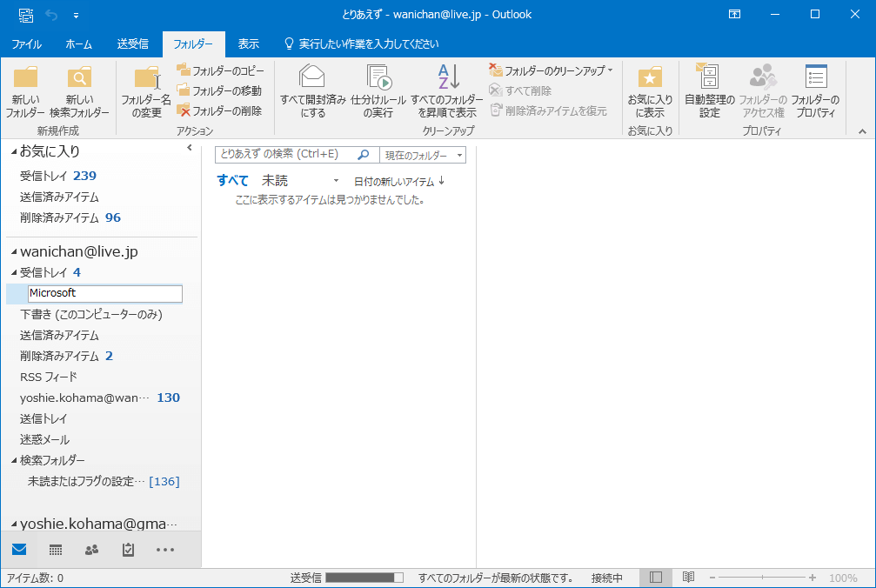Run rules now (仕分けルールの実行)
Image resolution: width=876 pixels, height=588 pixels.
[x=378, y=91]
